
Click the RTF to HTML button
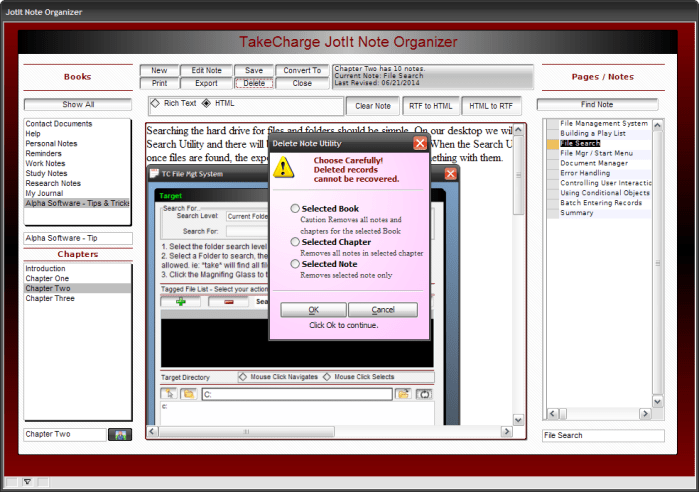coord(431,106)
